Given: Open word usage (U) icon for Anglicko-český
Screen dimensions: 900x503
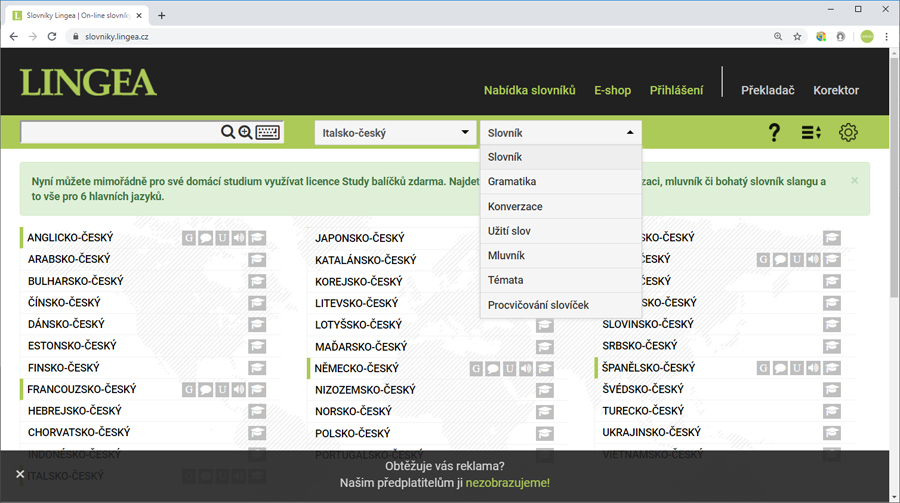Looking at the screenshot, I should [x=222, y=238].
